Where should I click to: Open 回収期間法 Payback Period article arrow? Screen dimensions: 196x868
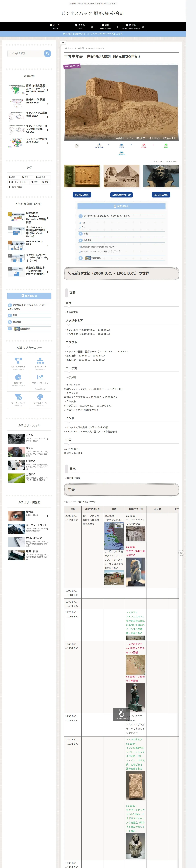coord(48,218)
